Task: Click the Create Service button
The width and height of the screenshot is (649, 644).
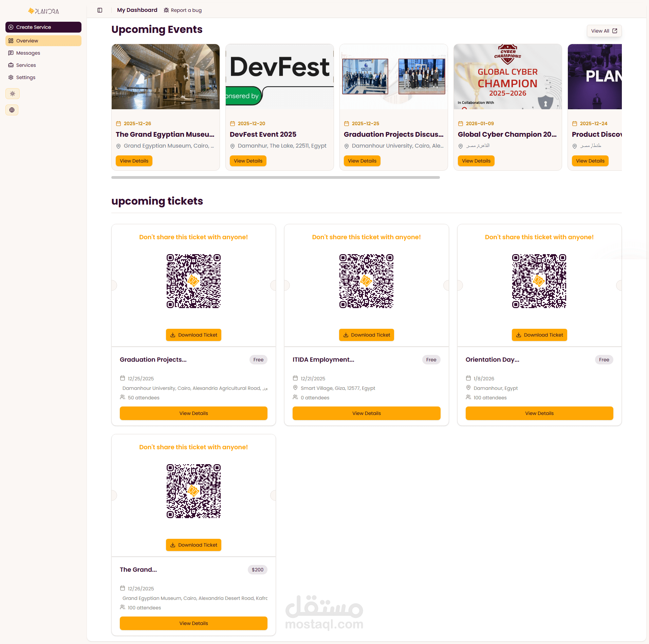Action: pos(43,27)
